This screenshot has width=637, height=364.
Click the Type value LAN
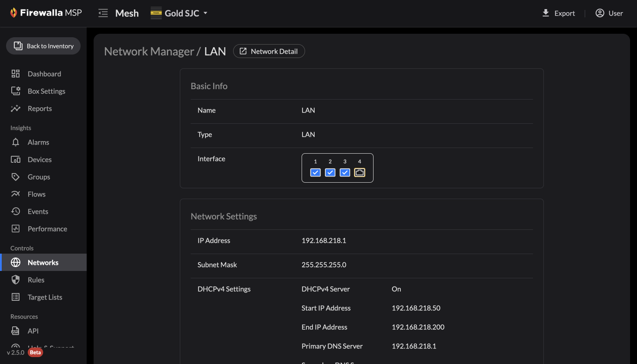pos(308,135)
